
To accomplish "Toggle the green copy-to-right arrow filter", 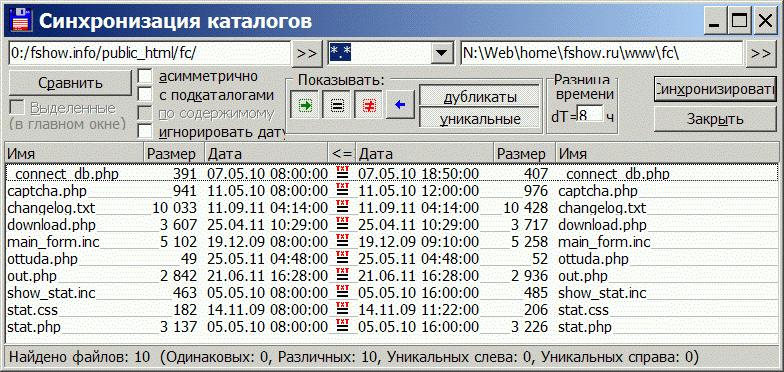I will (x=304, y=104).
